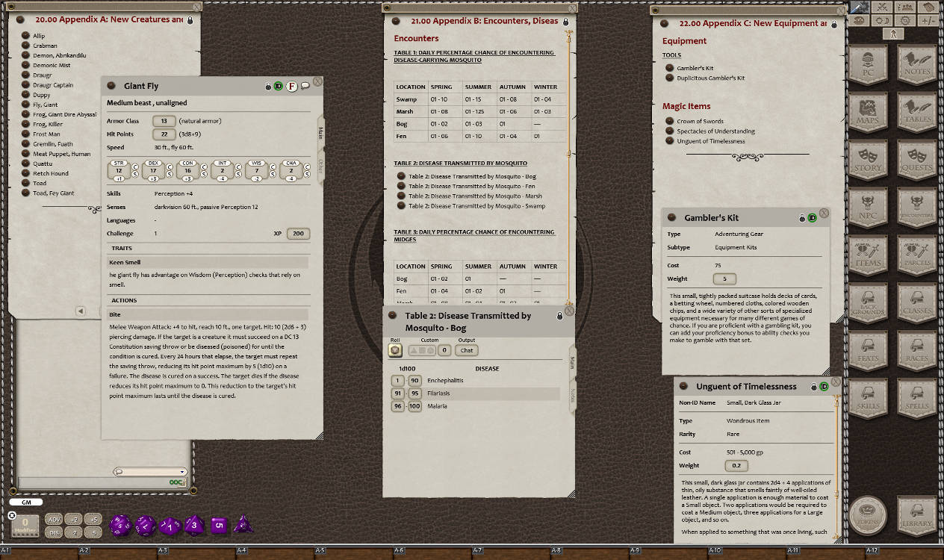
Task: Enable the ADV advantage modifier button
Action: [x=52, y=518]
